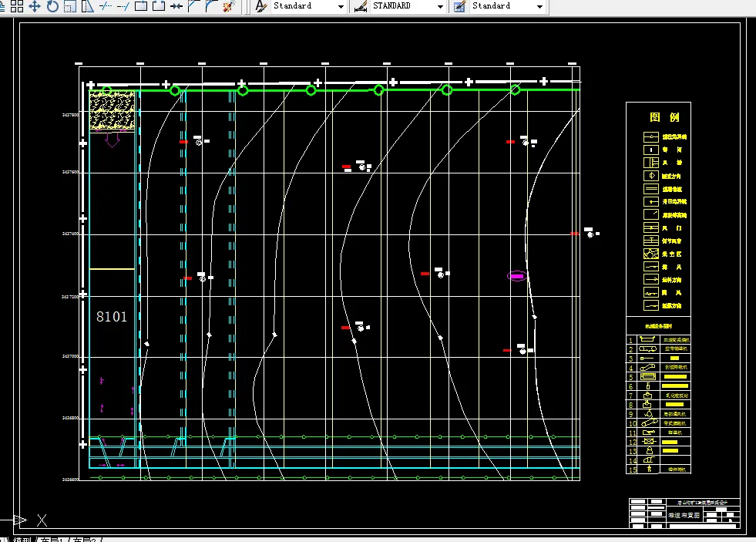Click the paintbrush icon in the top toolbar

(x=228, y=6)
